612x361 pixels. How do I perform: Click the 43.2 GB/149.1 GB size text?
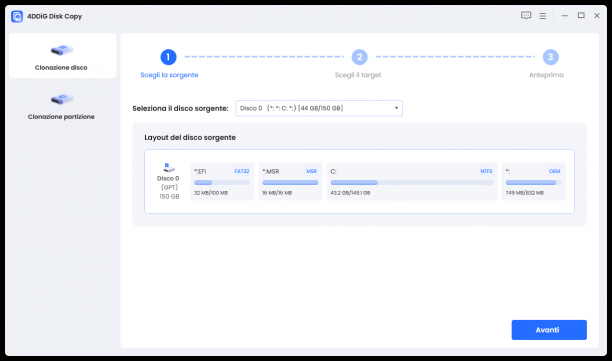click(x=350, y=193)
